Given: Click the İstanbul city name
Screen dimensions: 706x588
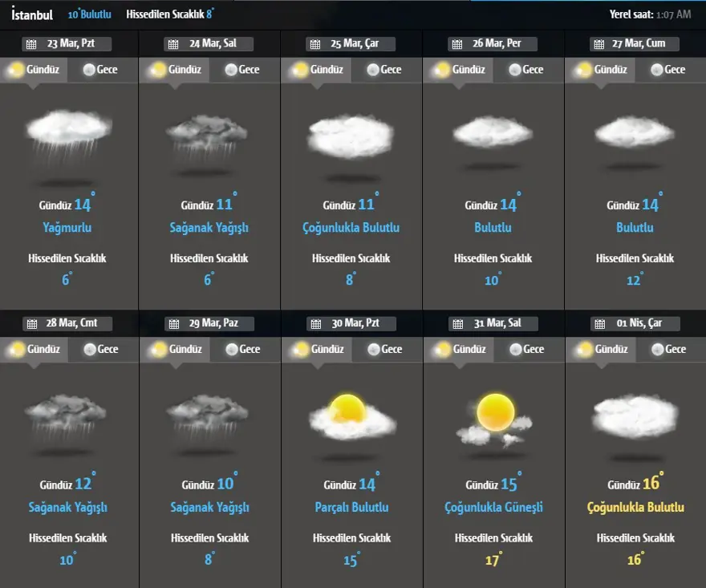Looking at the screenshot, I should tap(32, 14).
